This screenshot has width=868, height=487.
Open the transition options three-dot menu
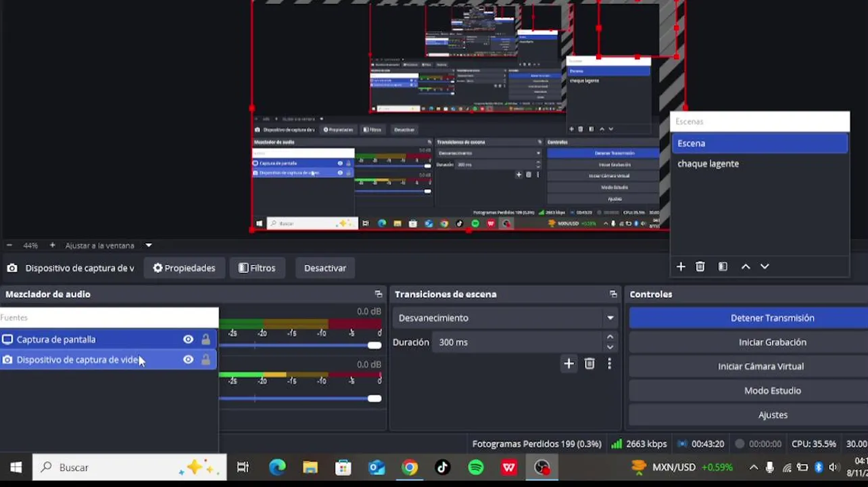point(609,364)
